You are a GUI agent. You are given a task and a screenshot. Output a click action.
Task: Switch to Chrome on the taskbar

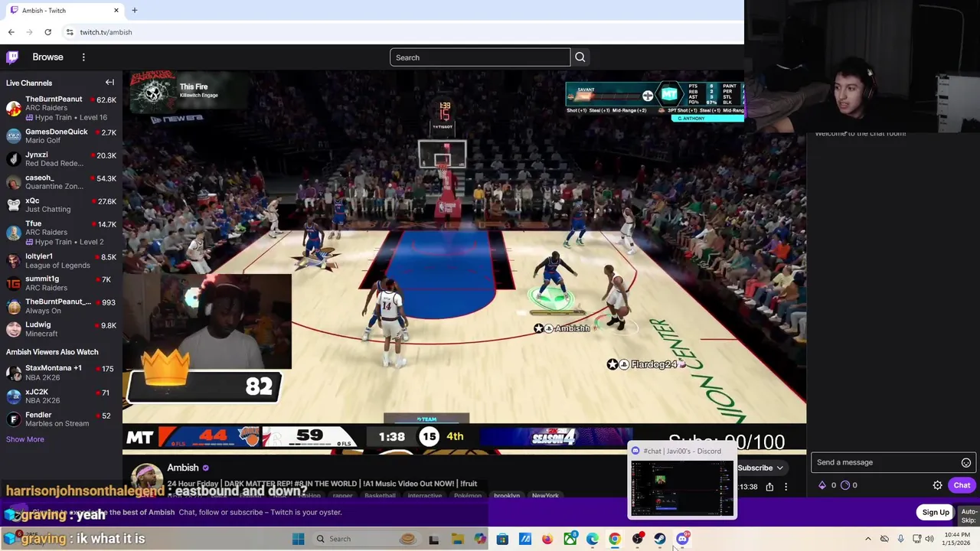pyautogui.click(x=614, y=539)
